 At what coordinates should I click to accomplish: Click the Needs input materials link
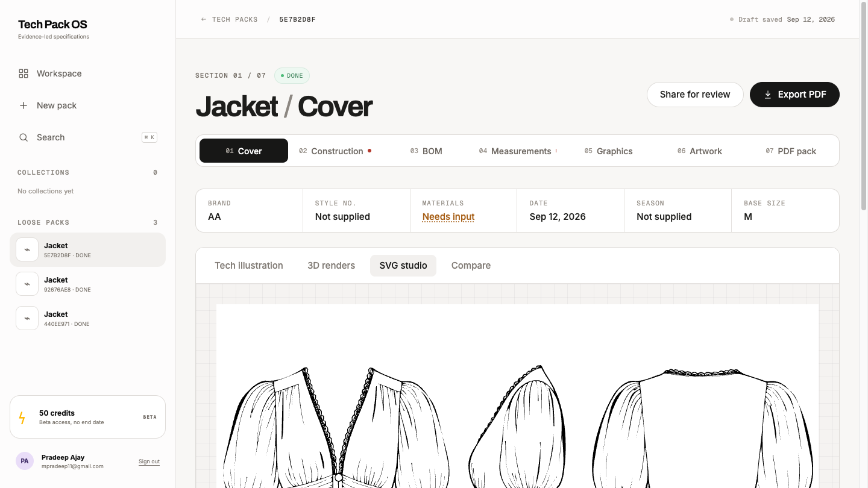pyautogui.click(x=448, y=217)
